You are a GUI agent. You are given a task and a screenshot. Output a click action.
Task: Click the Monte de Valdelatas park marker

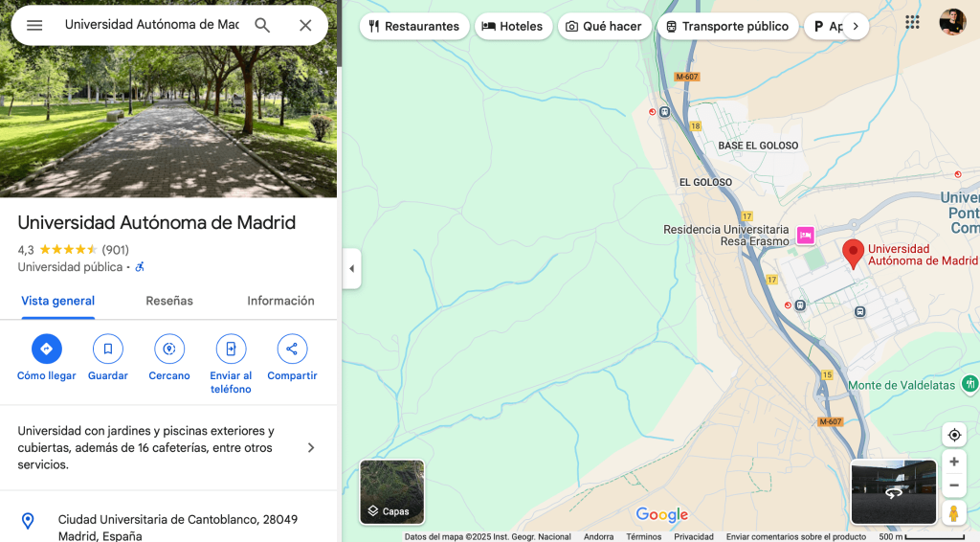970,383
